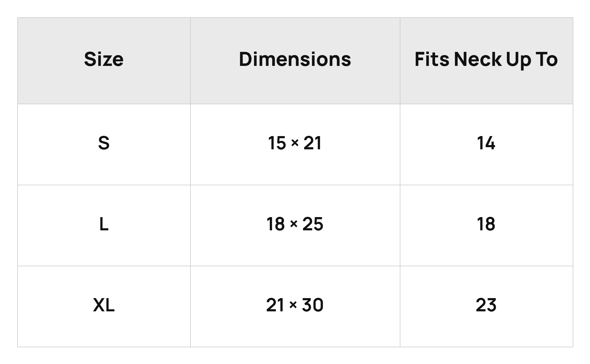Click the number 30 in XL dimensions
590x364 pixels.
point(313,305)
